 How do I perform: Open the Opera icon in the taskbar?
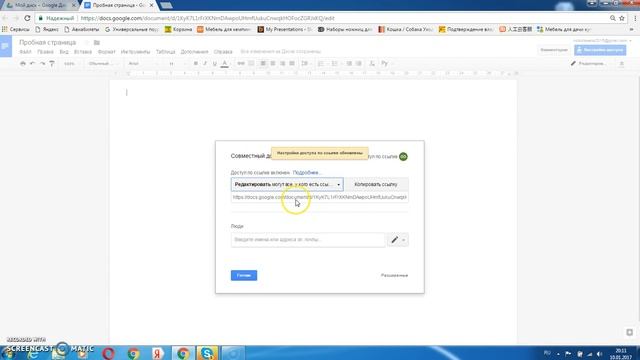pos(108,353)
